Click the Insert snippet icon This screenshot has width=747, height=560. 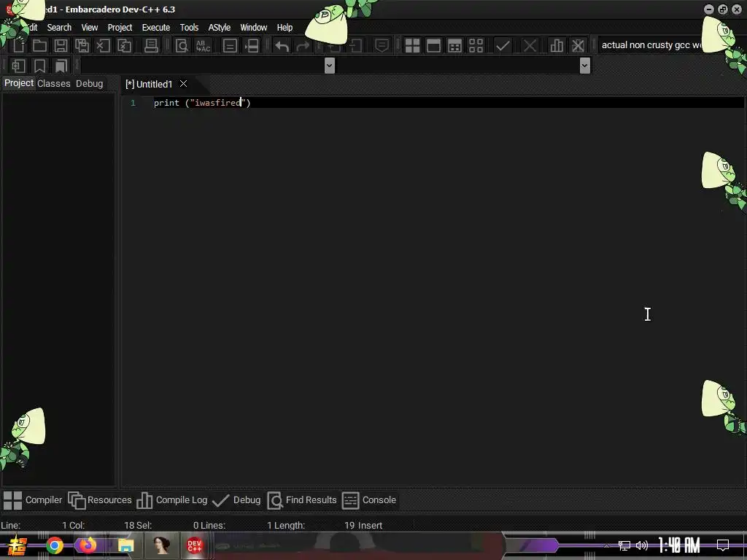(18, 66)
